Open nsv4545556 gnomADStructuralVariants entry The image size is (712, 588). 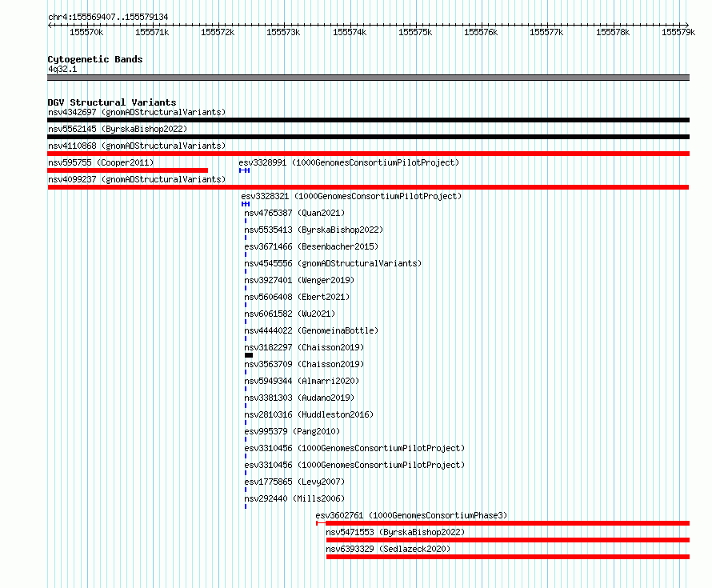tap(333, 263)
